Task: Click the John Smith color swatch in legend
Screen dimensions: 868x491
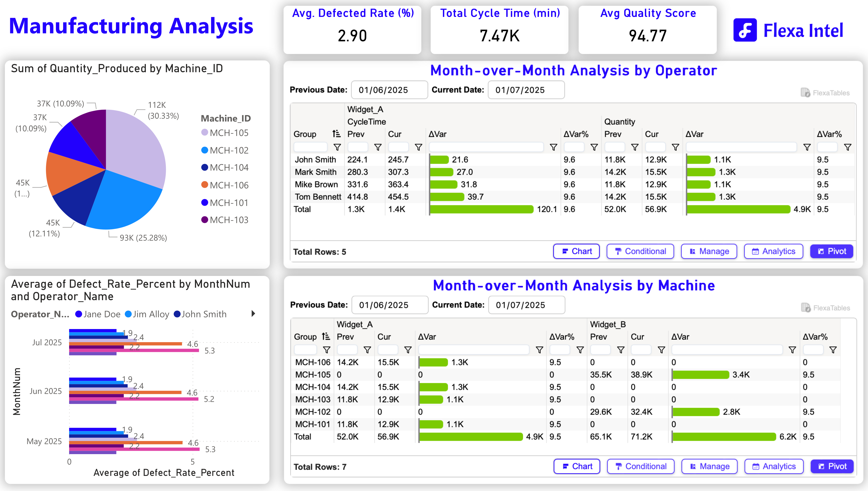Action: point(177,314)
